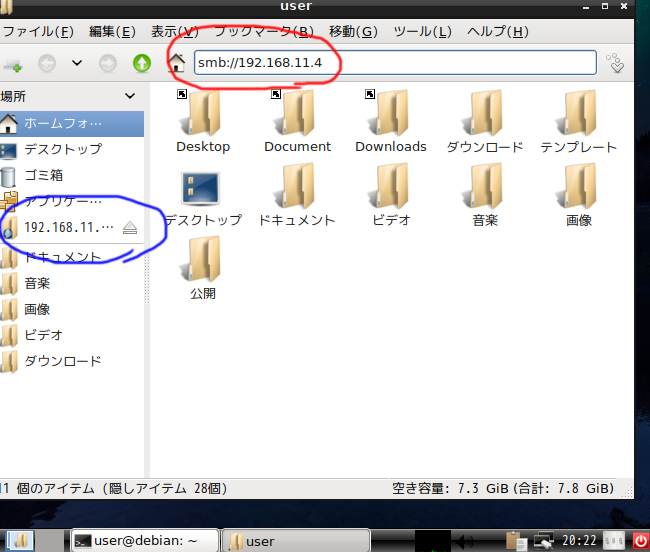Open the network connection tray icon
The height and width of the screenshot is (552, 650).
pos(544,541)
